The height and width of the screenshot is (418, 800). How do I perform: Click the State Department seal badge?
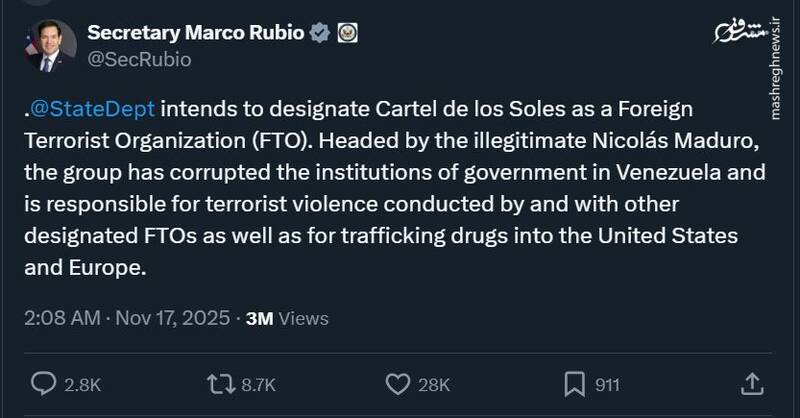(346, 33)
